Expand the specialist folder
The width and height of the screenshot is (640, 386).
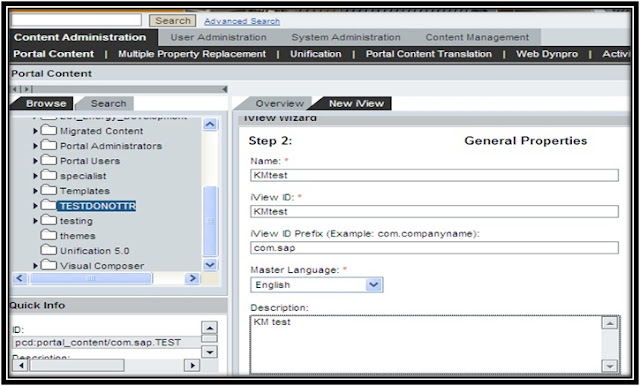tap(35, 176)
